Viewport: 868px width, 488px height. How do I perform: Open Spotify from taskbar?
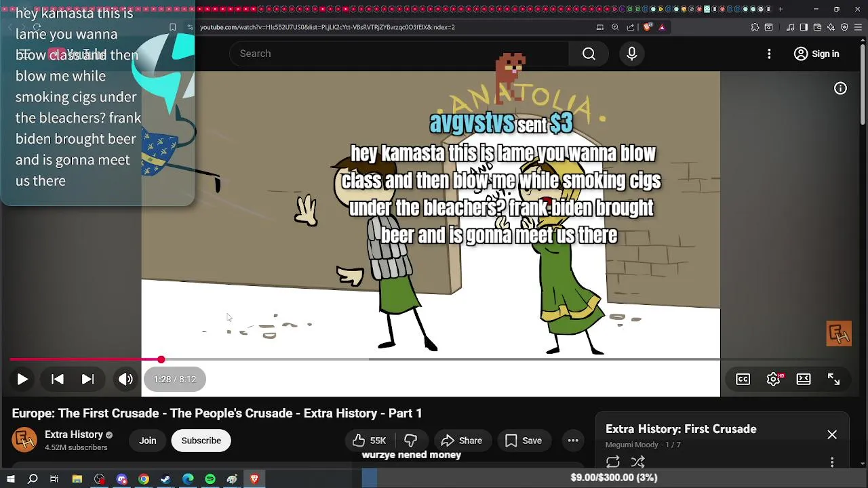click(x=210, y=479)
